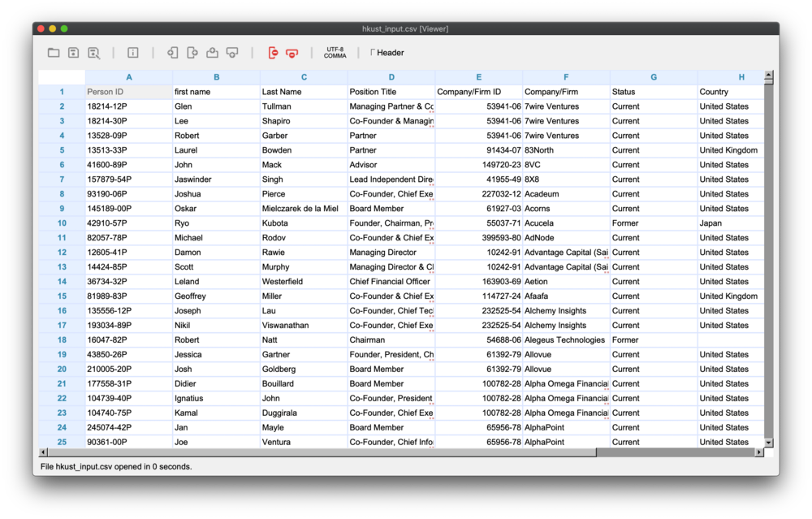Select country cell 'Japan'
812x519 pixels.
pos(731,223)
